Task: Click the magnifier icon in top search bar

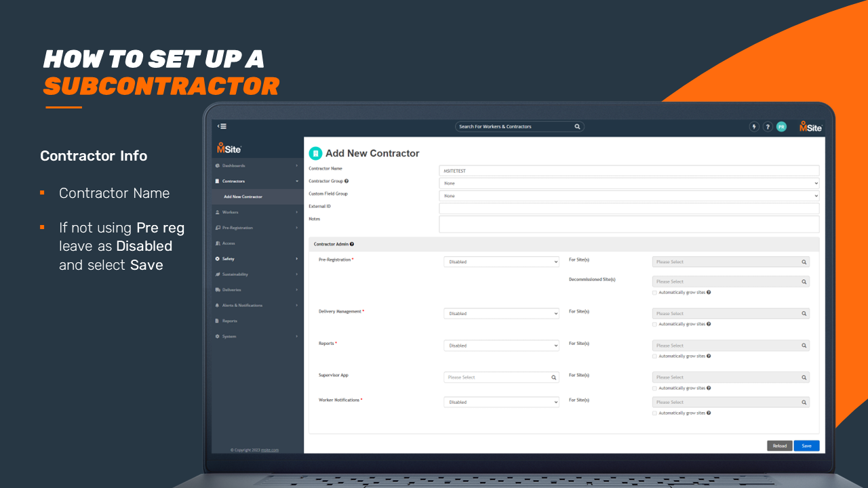Action: pyautogui.click(x=577, y=127)
